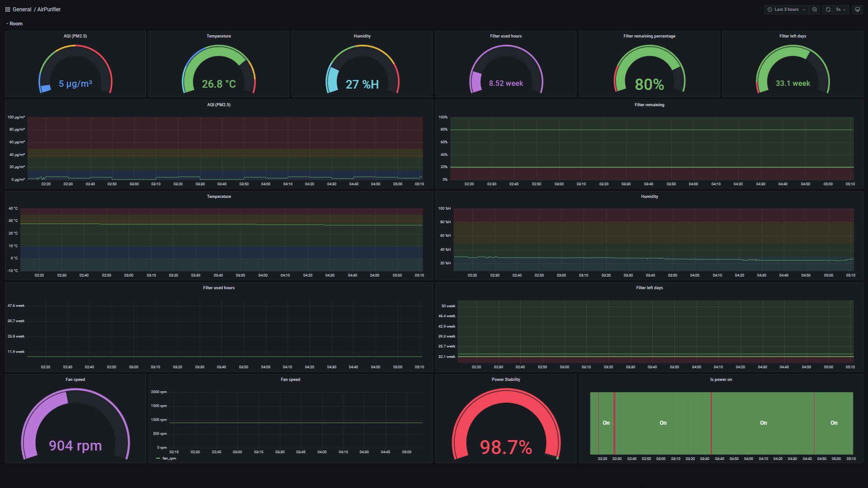Open the Filter used hours graph title menu
This screenshot has width=868, height=488.
click(x=219, y=288)
